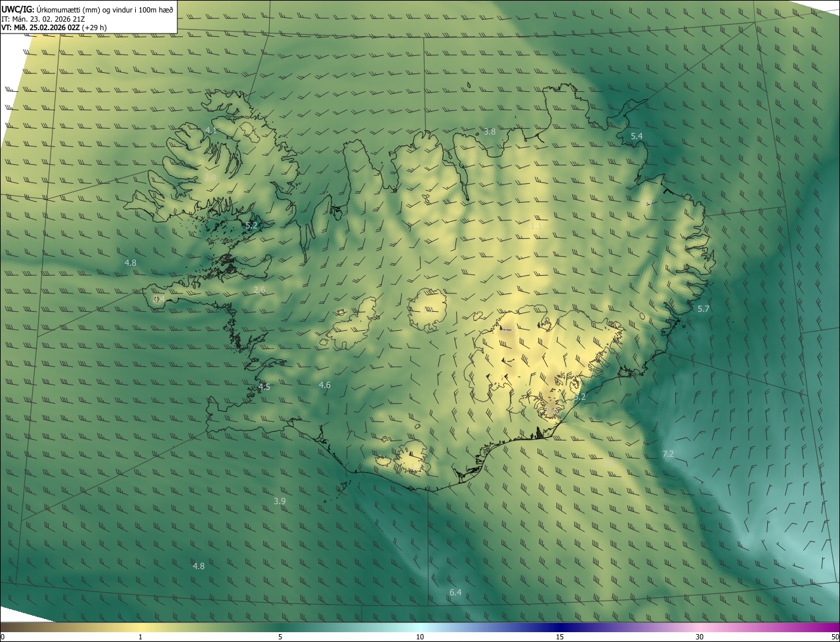Click the 5.2 value on the southeast coast
Screen dimensions: 840x642
pyautogui.click(x=579, y=397)
